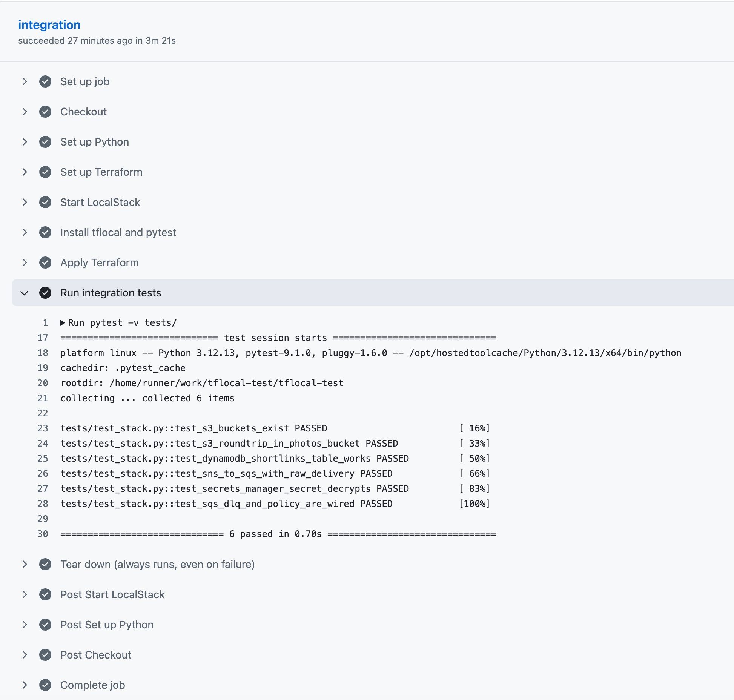
Task: Expand the Complete job step chevron
Action: point(25,685)
